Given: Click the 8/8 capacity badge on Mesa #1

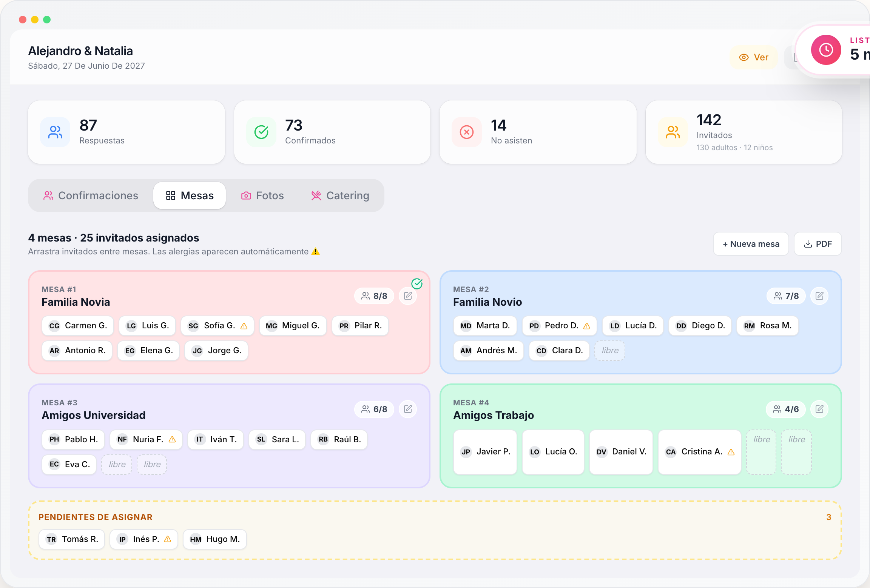Looking at the screenshot, I should (x=374, y=296).
